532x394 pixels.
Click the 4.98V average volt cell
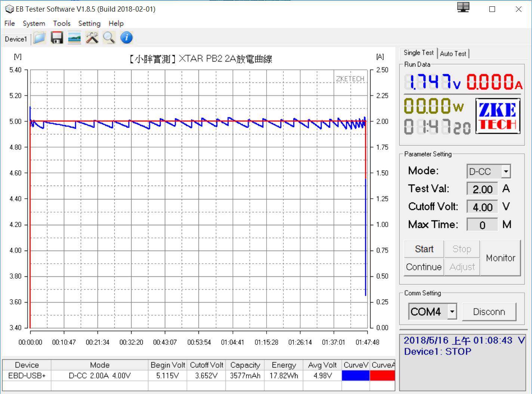tap(322, 375)
